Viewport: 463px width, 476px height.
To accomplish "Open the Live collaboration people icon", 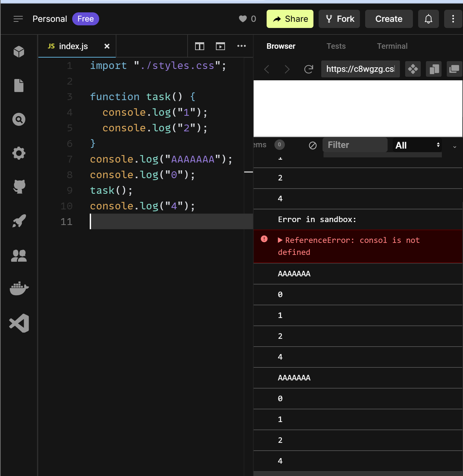I will pyautogui.click(x=19, y=256).
